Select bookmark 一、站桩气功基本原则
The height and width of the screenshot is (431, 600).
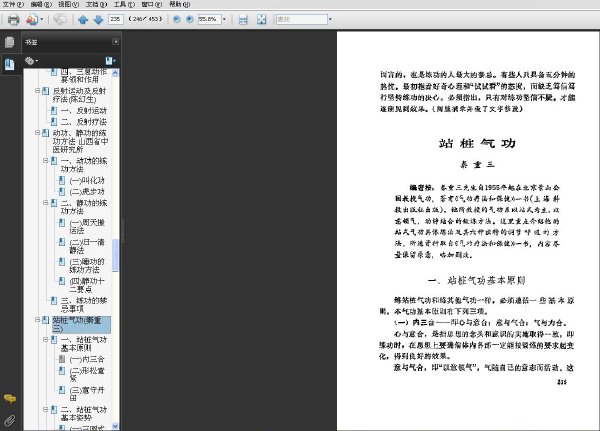[x=84, y=344]
